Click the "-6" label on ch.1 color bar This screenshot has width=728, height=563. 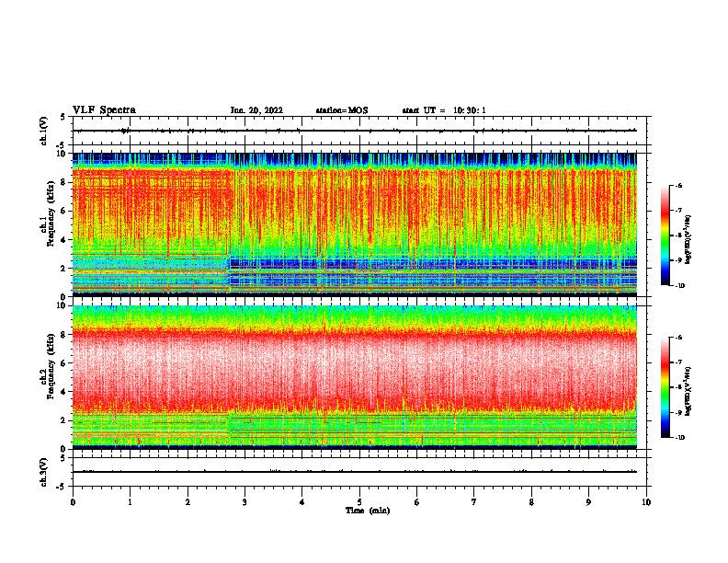click(678, 185)
